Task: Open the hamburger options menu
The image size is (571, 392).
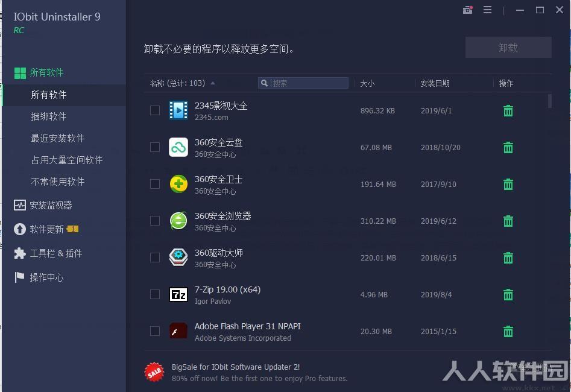Action: (x=487, y=10)
